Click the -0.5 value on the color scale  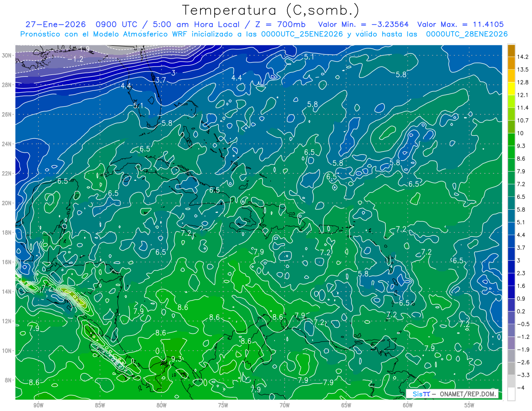(x=522, y=324)
